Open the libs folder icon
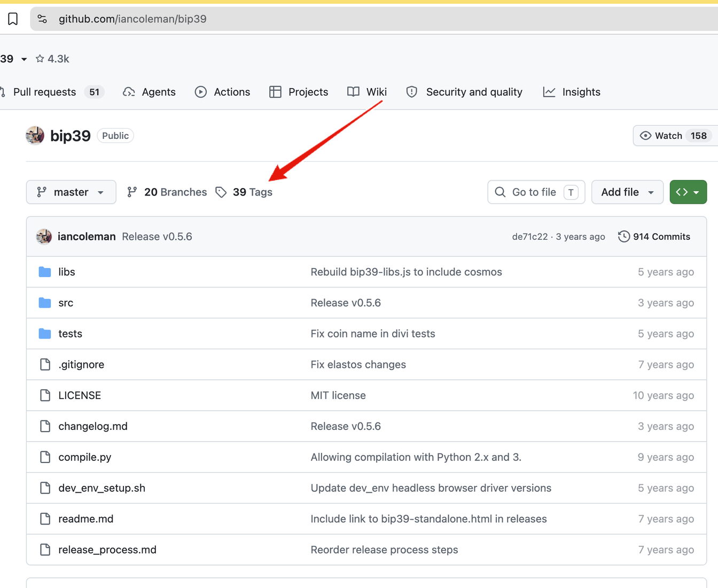 45,272
